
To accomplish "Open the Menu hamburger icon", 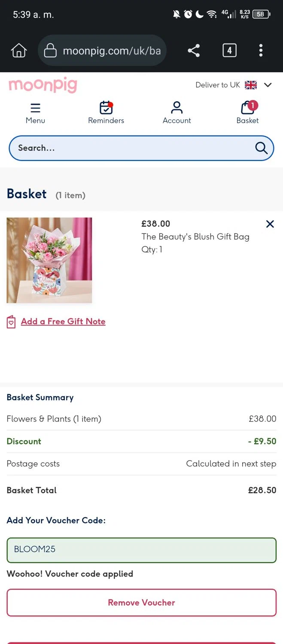I will [35, 108].
